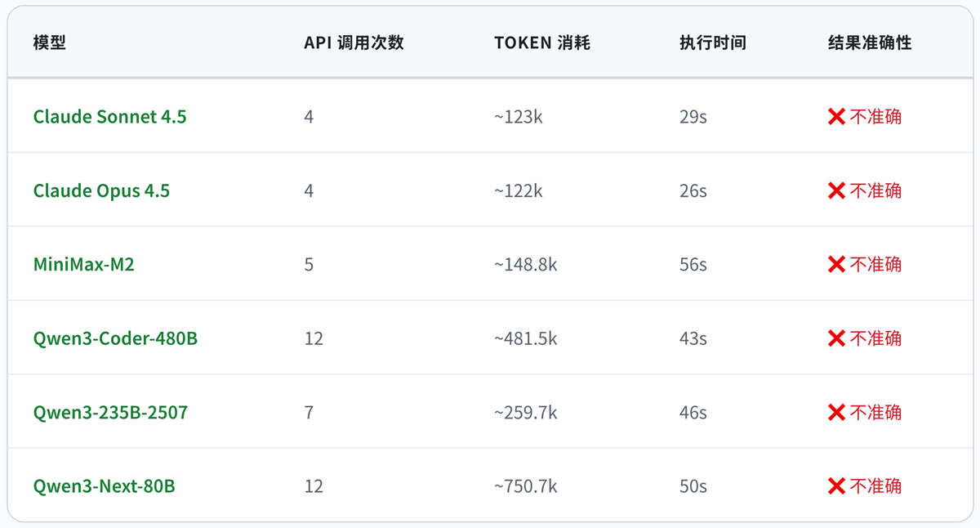Select the 56s execution time cell
Viewport: 980px width, 528px height.
coord(693,264)
